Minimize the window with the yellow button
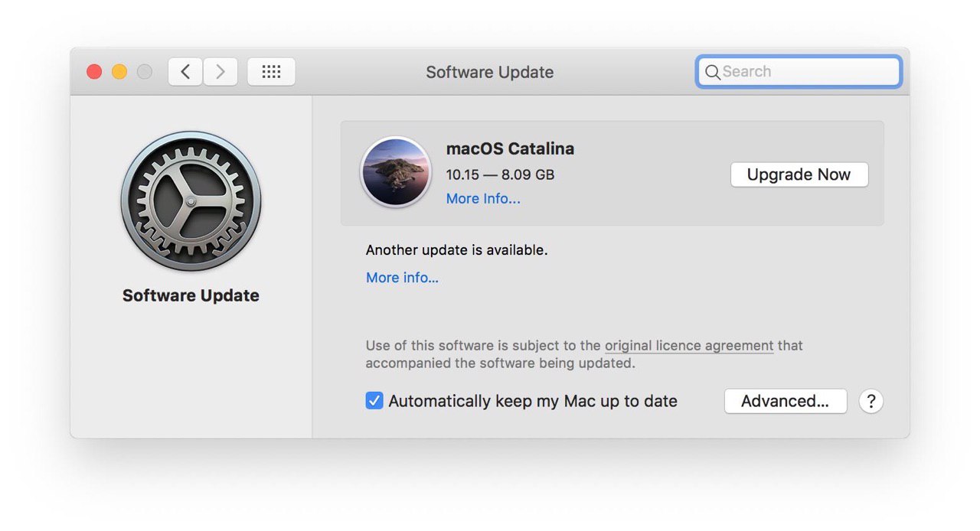 tap(119, 72)
